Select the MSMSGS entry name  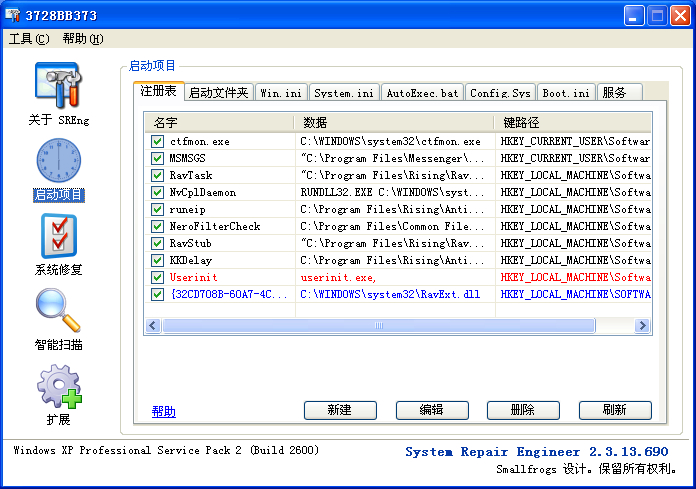point(187,158)
